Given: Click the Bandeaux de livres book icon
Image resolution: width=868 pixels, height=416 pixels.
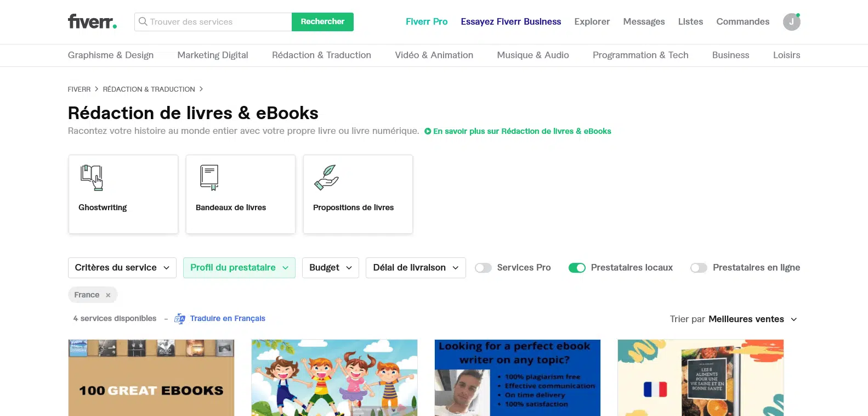Looking at the screenshot, I should [x=209, y=178].
